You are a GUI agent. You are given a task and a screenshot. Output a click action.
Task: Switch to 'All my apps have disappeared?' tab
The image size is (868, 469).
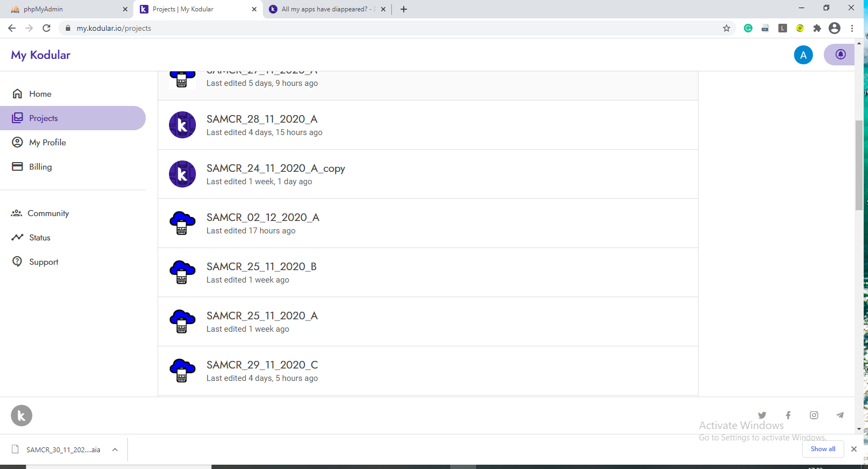(327, 9)
